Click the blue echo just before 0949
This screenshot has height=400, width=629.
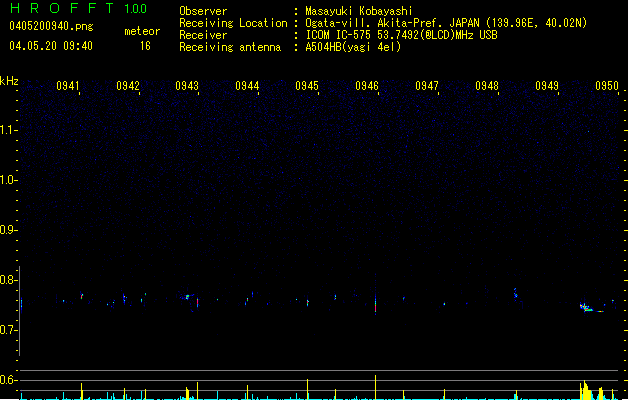(515, 294)
